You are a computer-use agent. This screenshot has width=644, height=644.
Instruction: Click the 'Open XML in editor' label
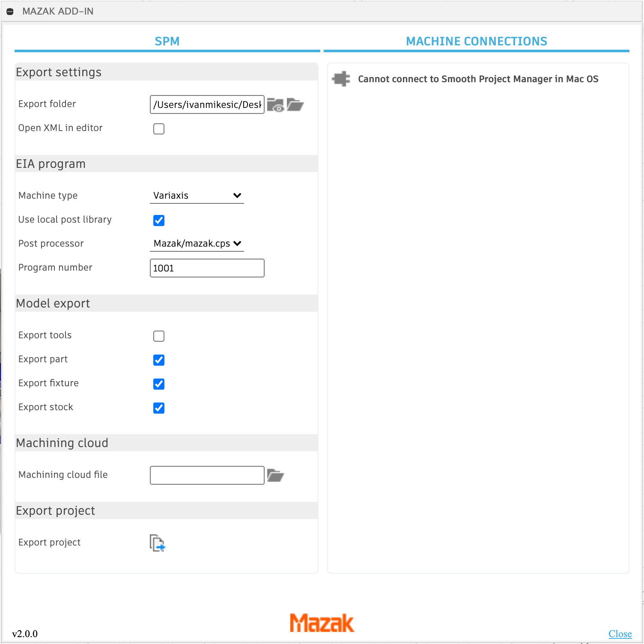(60, 128)
